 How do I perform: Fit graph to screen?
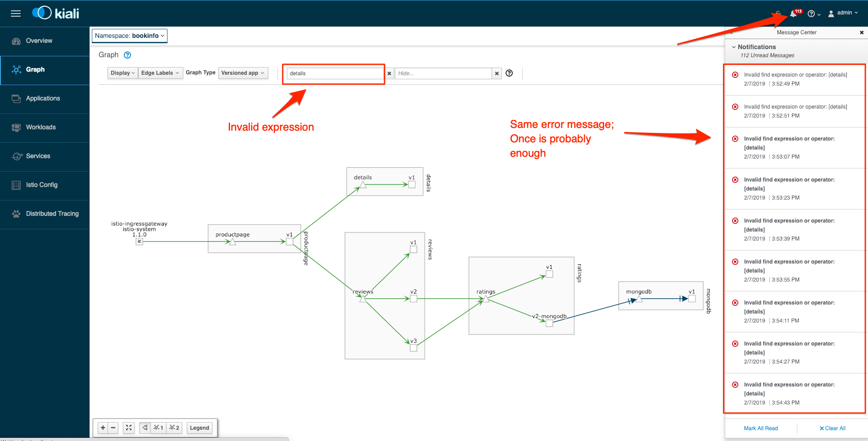point(129,427)
